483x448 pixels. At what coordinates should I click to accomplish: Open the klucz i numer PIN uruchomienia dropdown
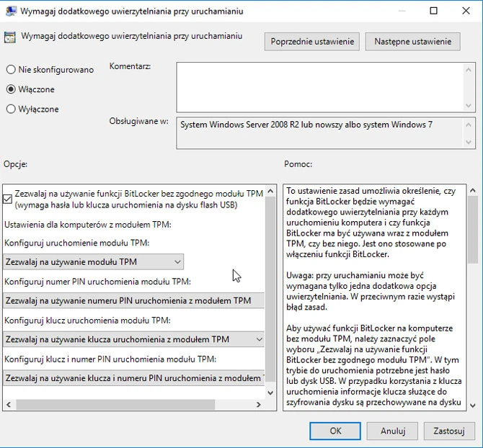133,378
